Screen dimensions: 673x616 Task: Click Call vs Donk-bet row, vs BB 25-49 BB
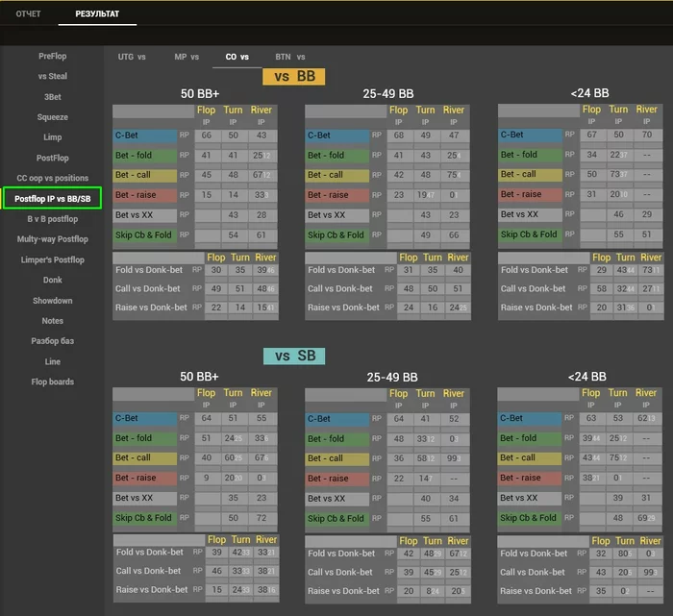tap(387, 288)
